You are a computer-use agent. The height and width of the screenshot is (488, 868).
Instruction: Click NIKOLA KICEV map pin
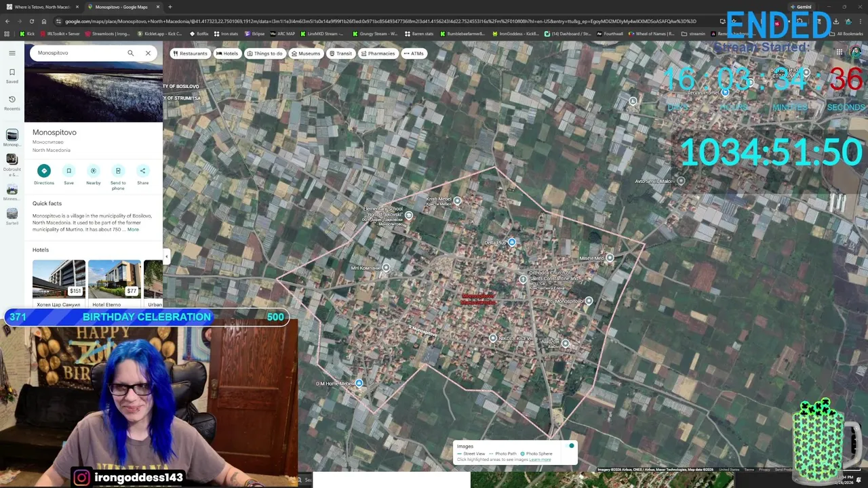[x=493, y=338]
